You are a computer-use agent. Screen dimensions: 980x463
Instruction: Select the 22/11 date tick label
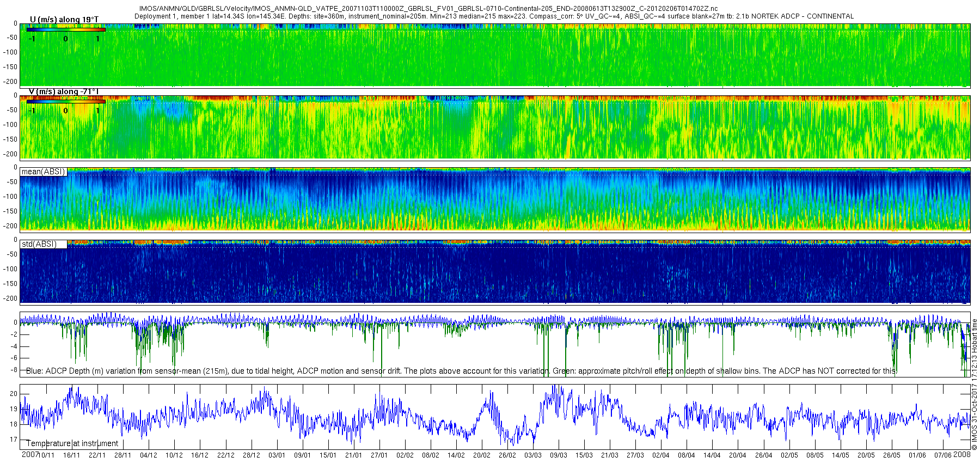point(97,455)
